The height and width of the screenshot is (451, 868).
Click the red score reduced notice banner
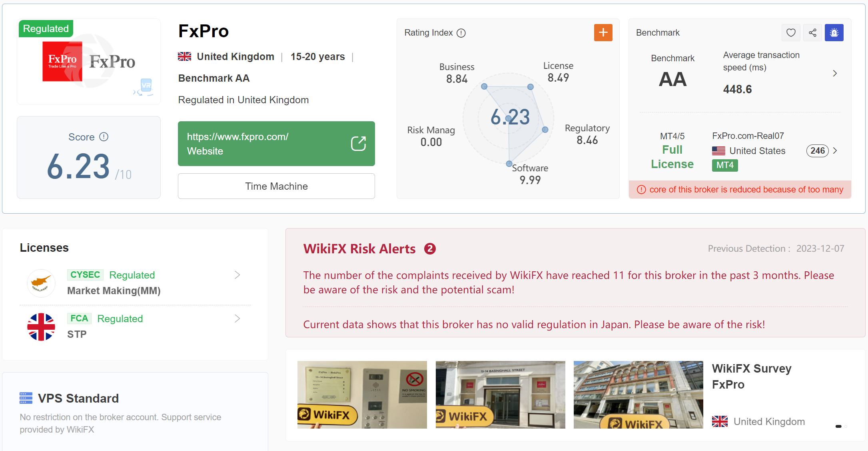(x=740, y=189)
